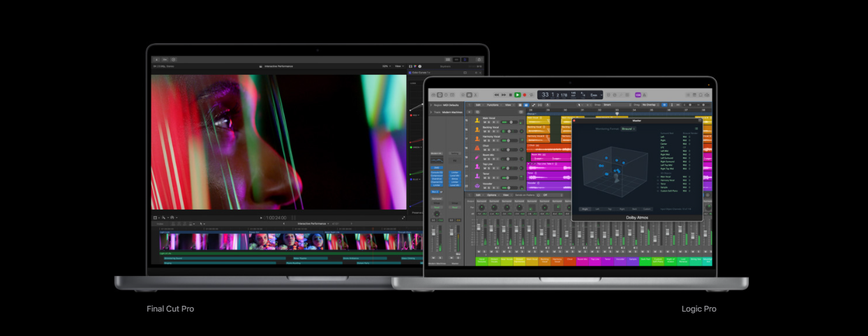This screenshot has height=336, width=868.
Task: Open the Drag No Overlap dropdown
Action: (x=650, y=105)
